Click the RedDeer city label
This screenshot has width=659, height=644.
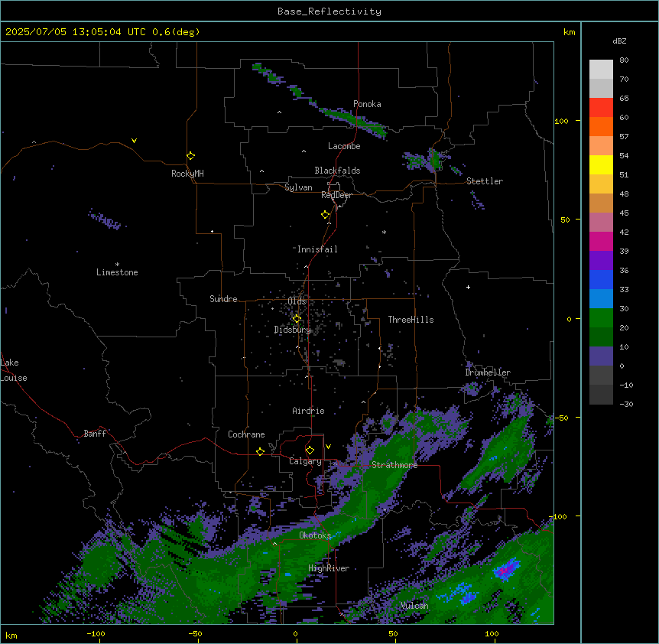click(336, 195)
